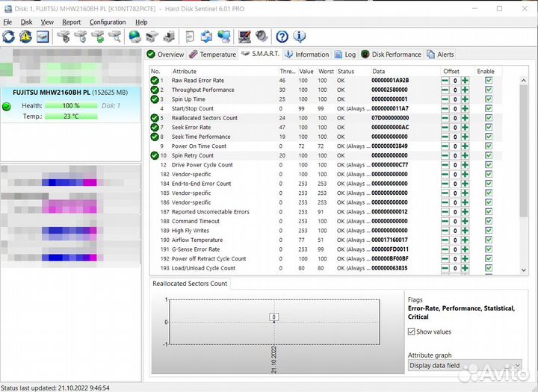Switch to the Alerts tab

(x=440, y=55)
